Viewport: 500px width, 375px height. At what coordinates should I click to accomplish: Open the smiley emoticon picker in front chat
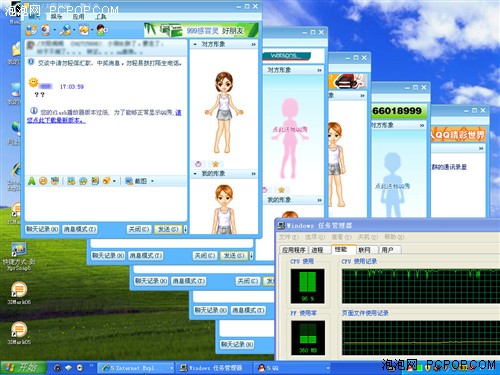tap(43, 181)
